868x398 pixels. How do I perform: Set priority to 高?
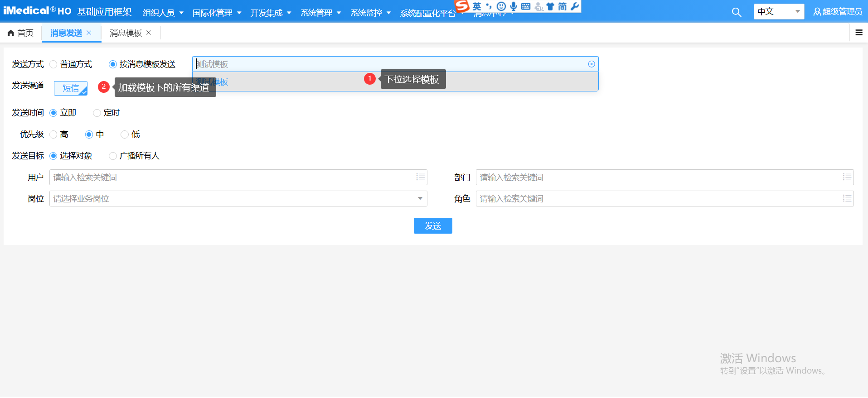coord(53,134)
